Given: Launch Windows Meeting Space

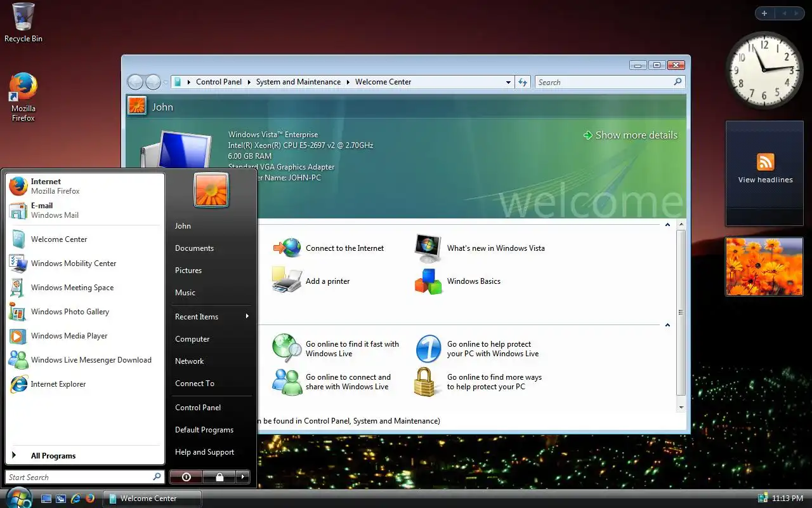Looking at the screenshot, I should click(84, 288).
